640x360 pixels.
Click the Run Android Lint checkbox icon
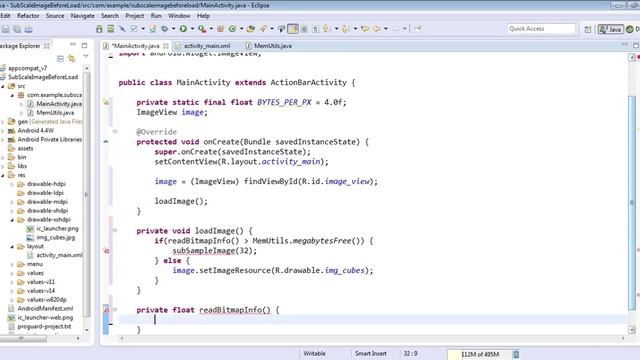(134, 29)
